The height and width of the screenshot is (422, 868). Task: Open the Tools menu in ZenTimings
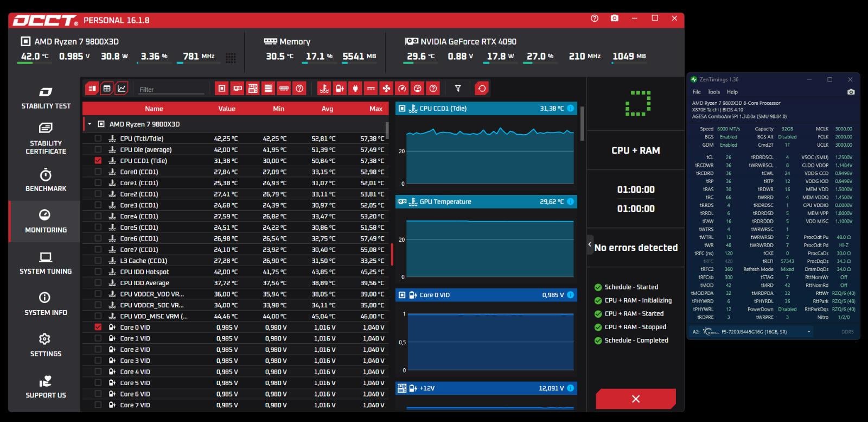tap(713, 92)
